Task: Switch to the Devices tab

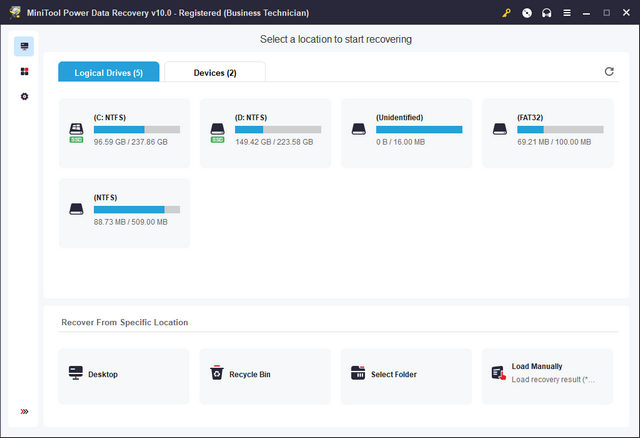Action: 215,73
